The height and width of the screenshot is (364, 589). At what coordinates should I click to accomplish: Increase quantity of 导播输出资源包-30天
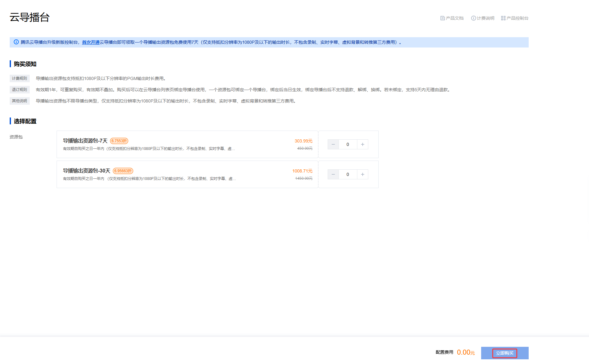[363, 174]
